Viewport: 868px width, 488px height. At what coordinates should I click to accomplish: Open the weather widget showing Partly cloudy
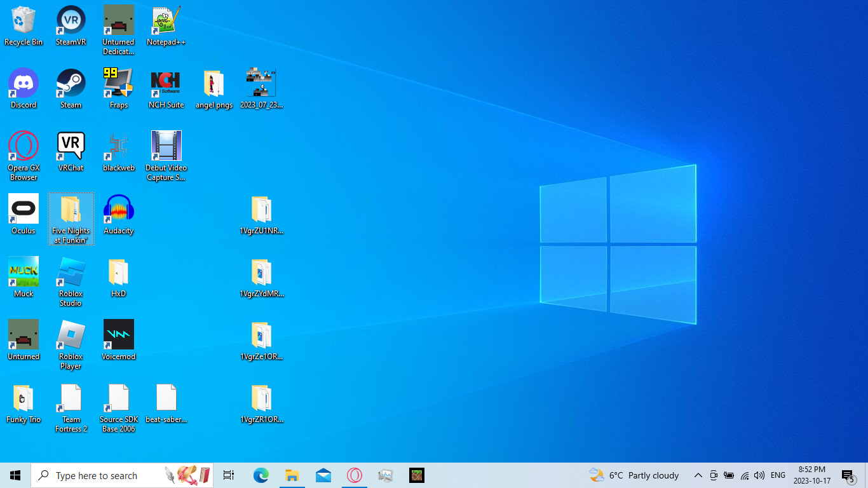point(634,475)
